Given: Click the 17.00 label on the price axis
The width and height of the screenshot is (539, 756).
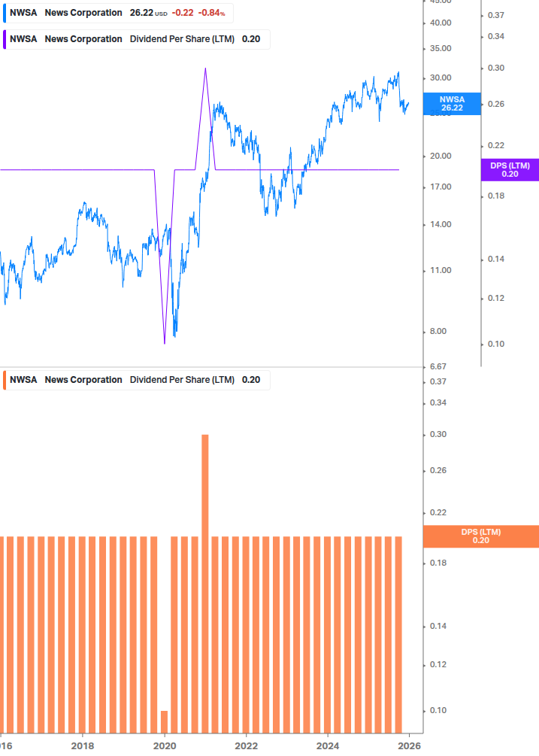Looking at the screenshot, I should [441, 187].
